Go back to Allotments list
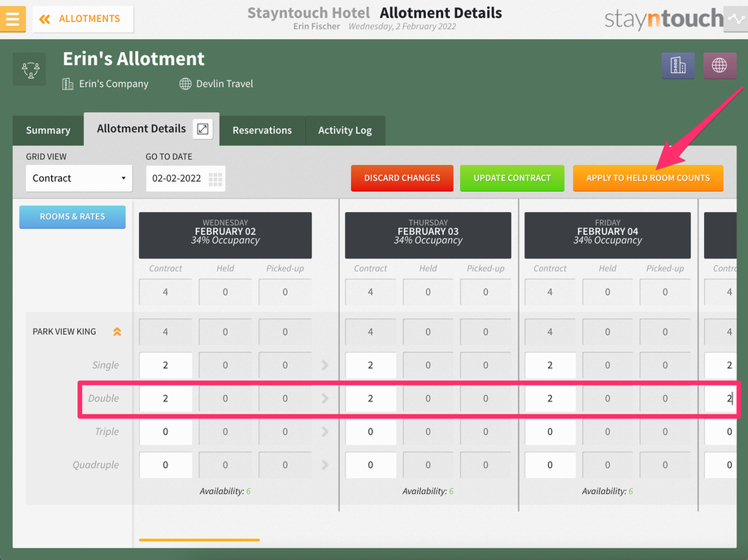The image size is (748, 560). click(x=83, y=19)
